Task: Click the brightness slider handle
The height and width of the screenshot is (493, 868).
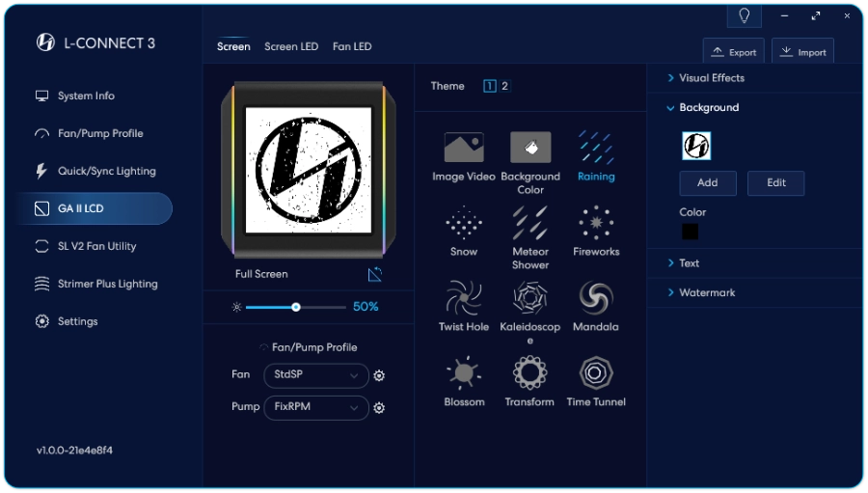Action: click(296, 307)
